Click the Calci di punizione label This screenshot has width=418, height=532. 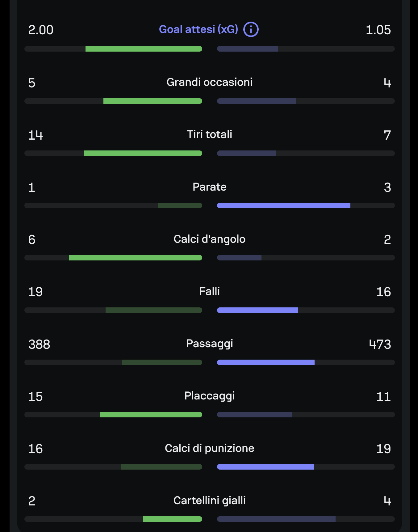209,448
